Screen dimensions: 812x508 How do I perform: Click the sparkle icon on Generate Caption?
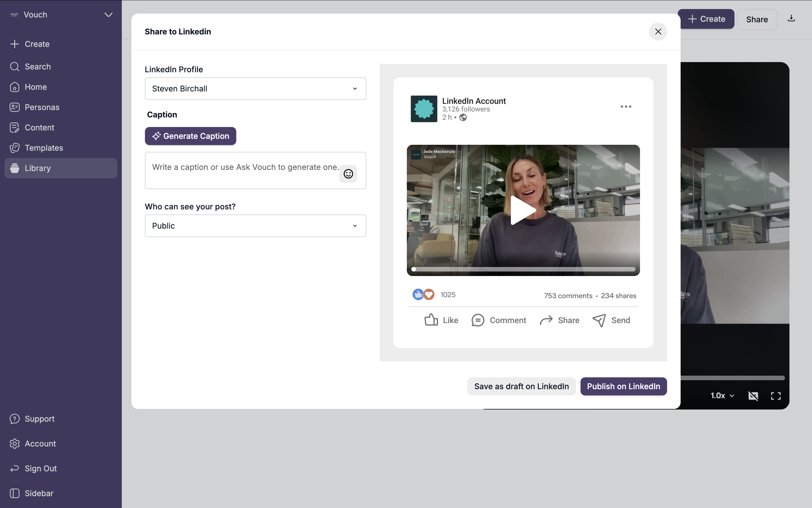pos(156,136)
